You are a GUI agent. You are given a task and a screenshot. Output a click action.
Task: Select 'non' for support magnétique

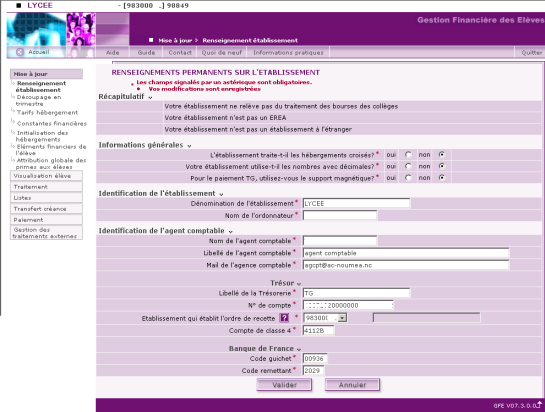pos(441,178)
